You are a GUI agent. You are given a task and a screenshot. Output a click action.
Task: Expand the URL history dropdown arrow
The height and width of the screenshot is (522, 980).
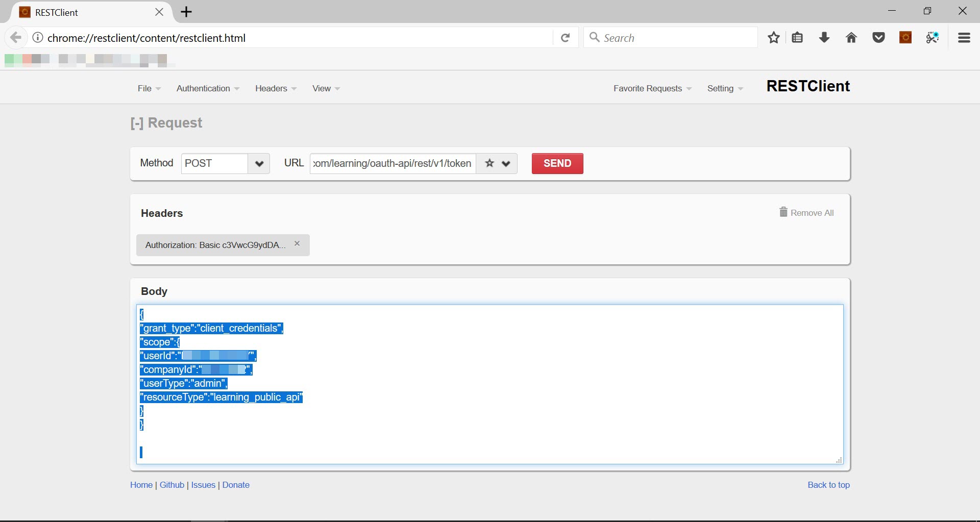pos(506,164)
